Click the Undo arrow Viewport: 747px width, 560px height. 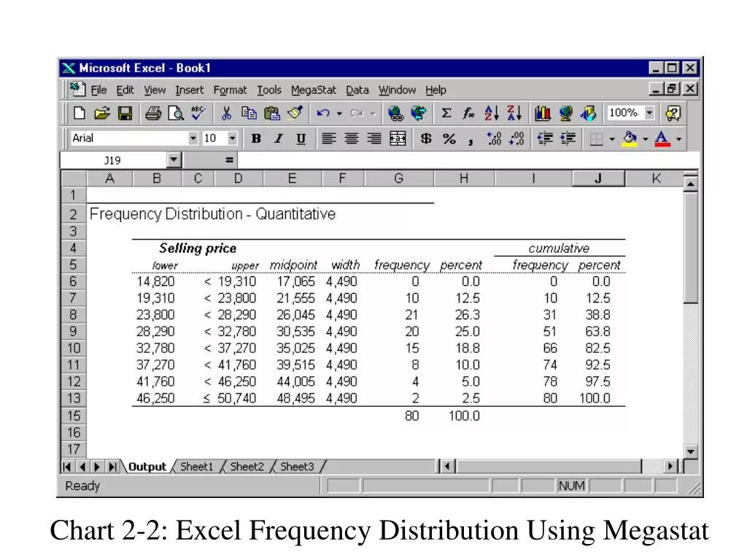323,113
